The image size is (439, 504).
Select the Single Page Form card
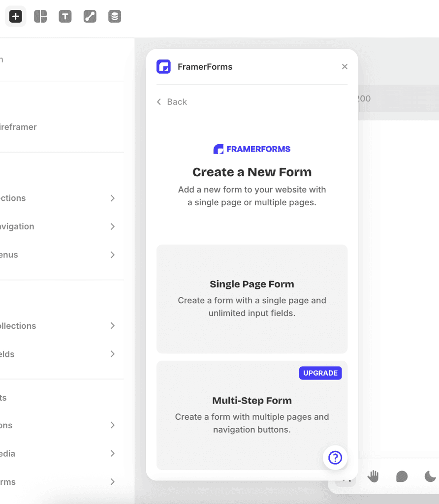(x=251, y=299)
